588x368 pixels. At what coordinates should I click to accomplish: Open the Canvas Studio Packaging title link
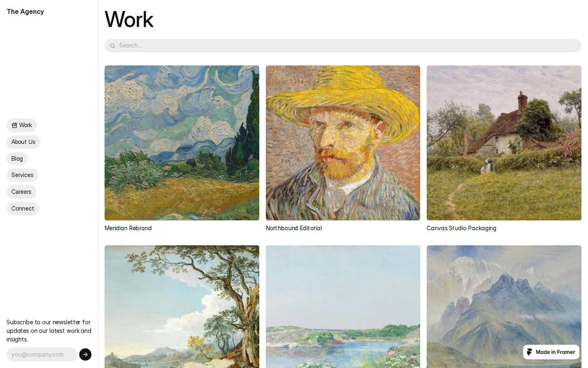click(461, 228)
